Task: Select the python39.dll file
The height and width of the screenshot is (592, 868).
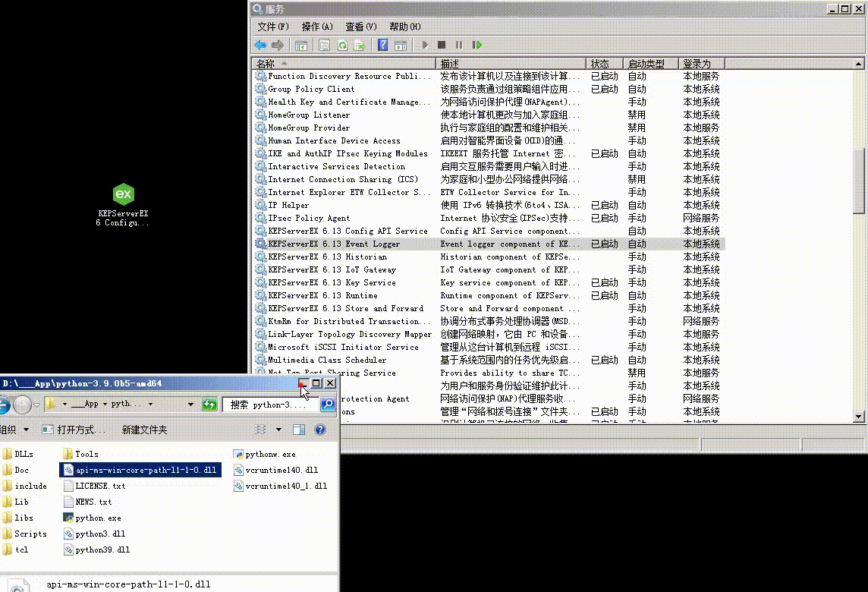Action: click(97, 550)
